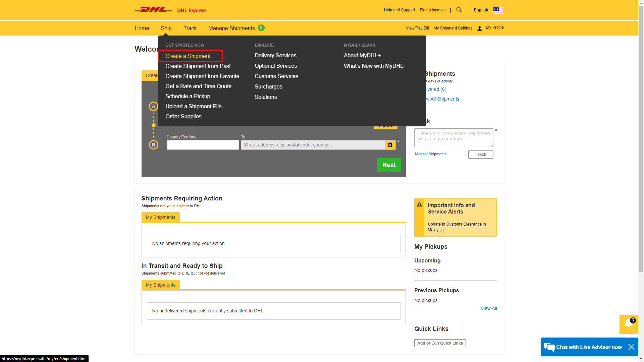Viewport: 644px width, 362px height.
Task: Click "No shipments requiring your action" row
Action: point(274,243)
